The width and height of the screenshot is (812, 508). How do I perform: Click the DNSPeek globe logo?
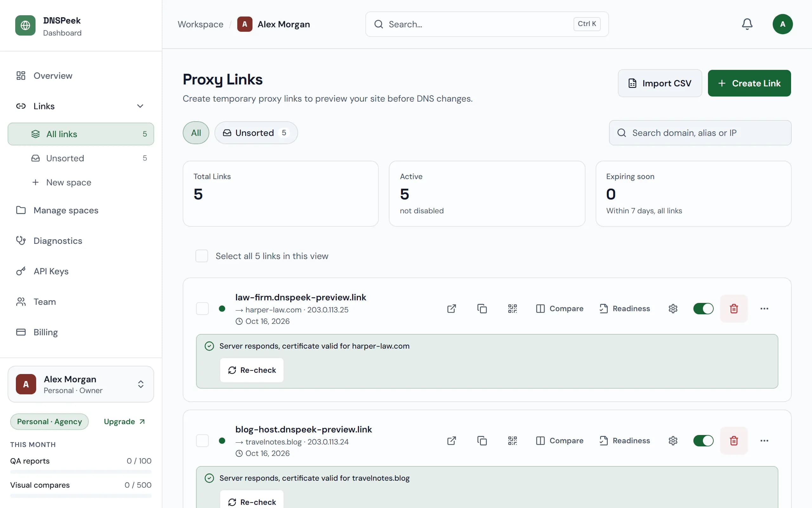(25, 25)
